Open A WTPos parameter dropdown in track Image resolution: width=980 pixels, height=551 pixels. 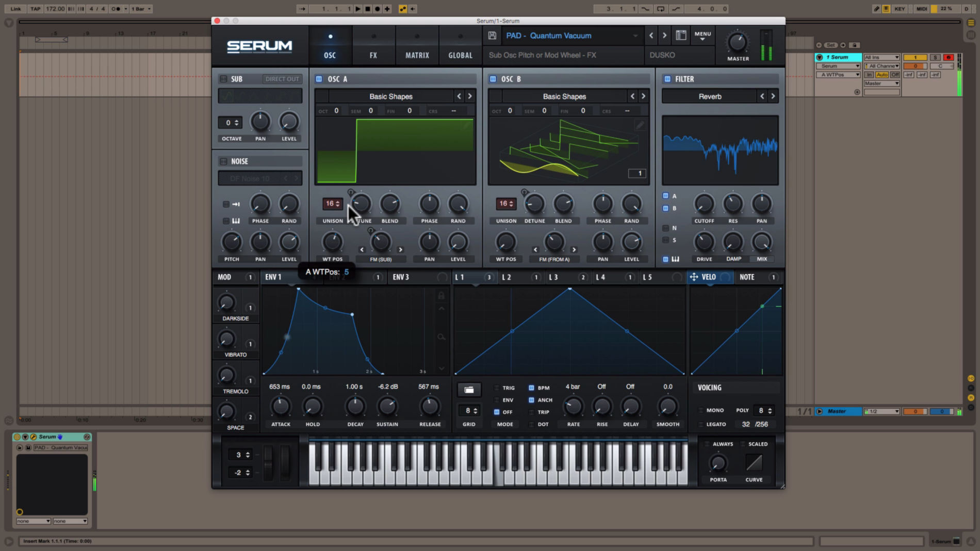click(839, 75)
